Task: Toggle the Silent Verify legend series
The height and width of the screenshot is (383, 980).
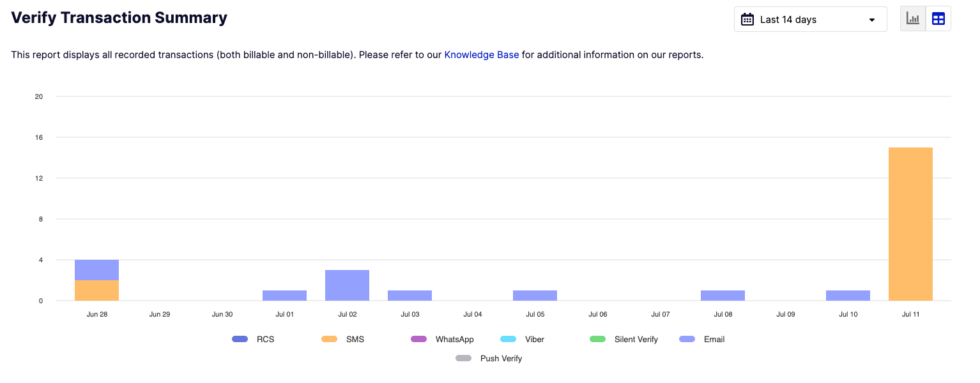Action: click(x=624, y=340)
